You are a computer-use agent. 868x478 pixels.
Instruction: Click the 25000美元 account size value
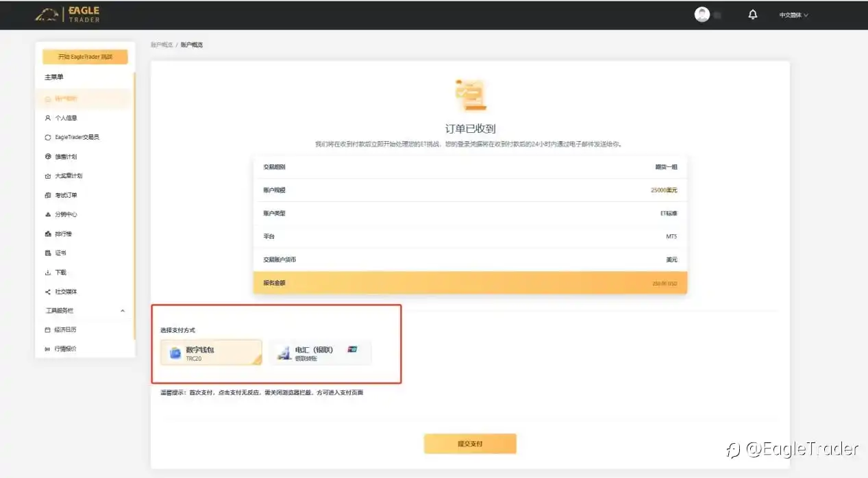coord(664,190)
